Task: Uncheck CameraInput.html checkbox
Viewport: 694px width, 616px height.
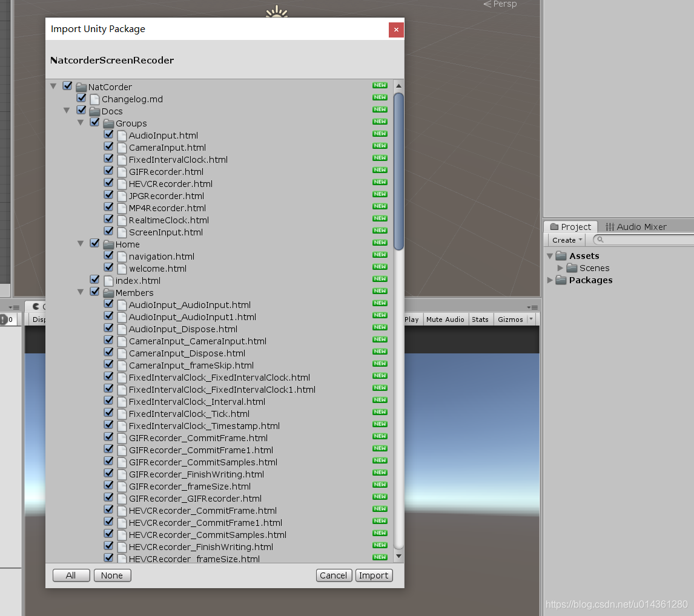Action: pyautogui.click(x=108, y=146)
